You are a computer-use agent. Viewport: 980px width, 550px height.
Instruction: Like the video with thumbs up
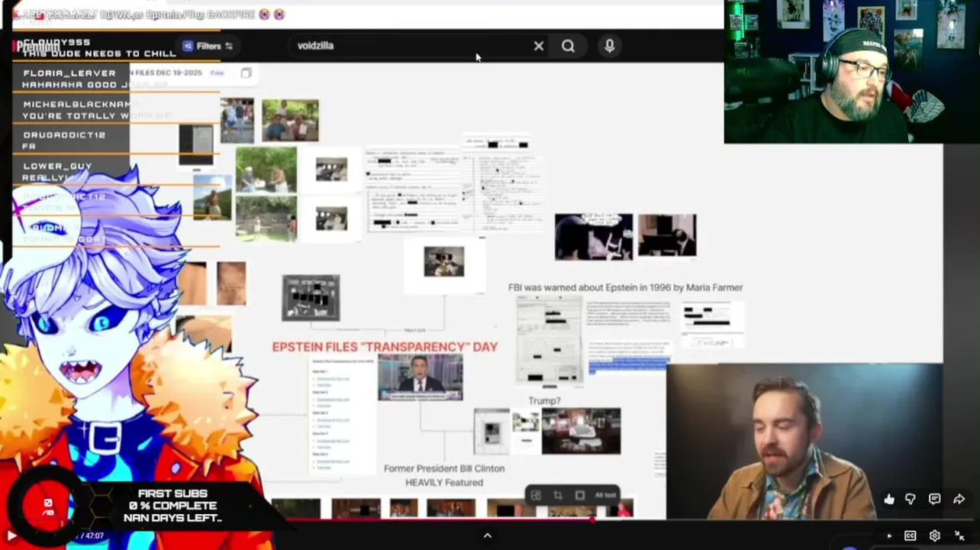[x=889, y=499]
